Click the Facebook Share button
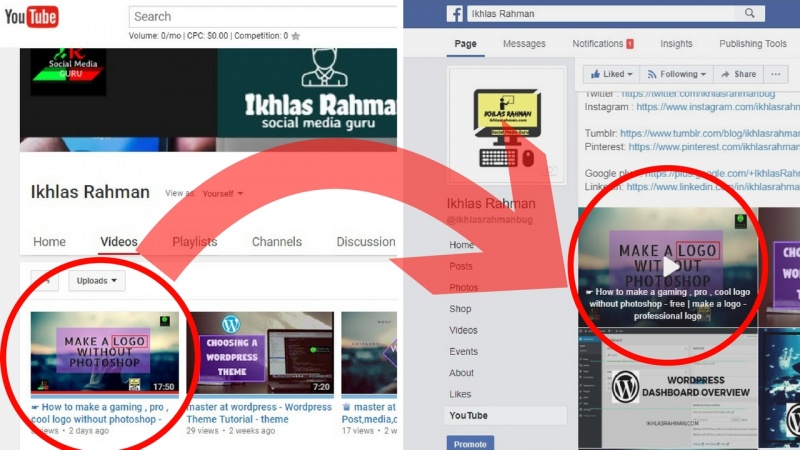800x450 pixels. click(738, 74)
